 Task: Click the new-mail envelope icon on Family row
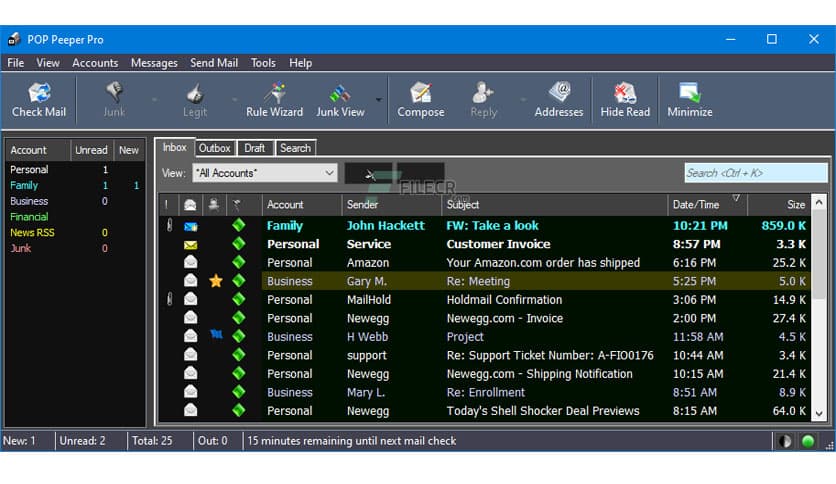[190, 226]
